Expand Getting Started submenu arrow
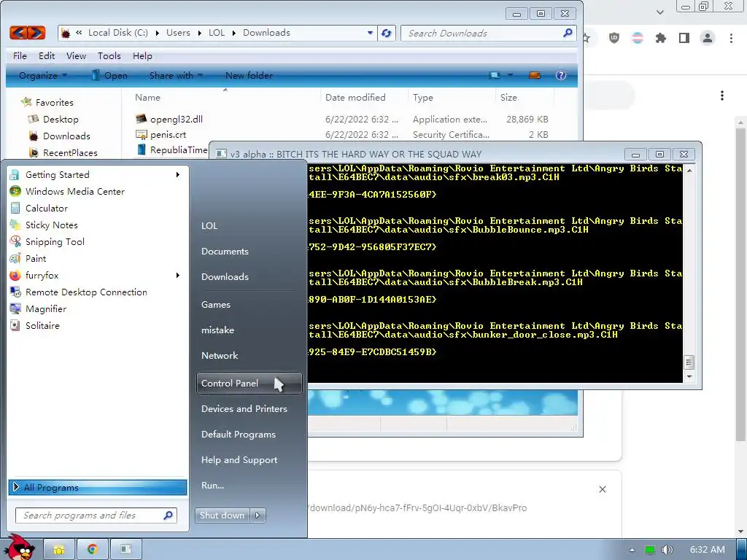747x560 pixels. pyautogui.click(x=178, y=175)
